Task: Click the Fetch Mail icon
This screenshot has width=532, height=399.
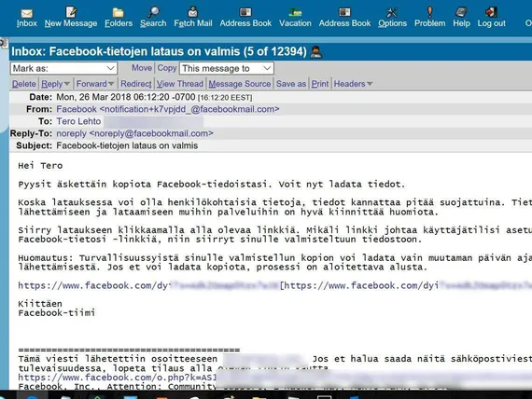Action: pos(192,12)
